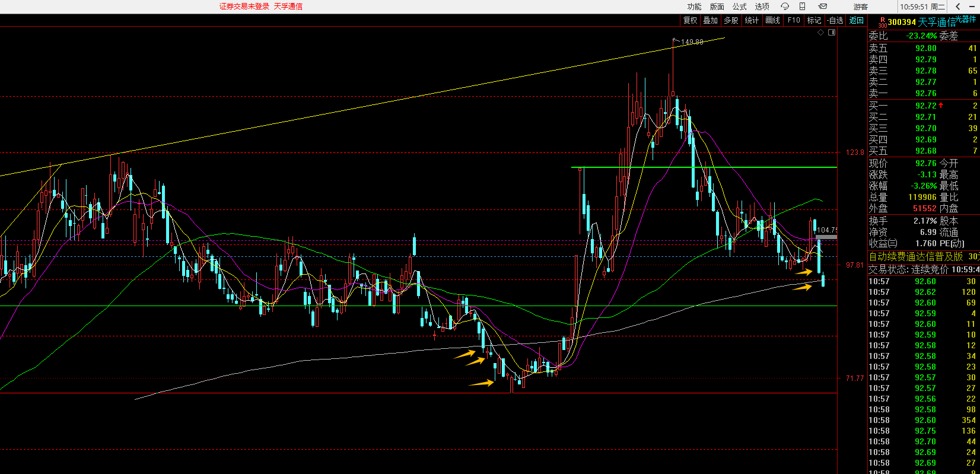980x474 pixels.
Task: Click the 证券交易未登录 login link
Action: (244, 7)
